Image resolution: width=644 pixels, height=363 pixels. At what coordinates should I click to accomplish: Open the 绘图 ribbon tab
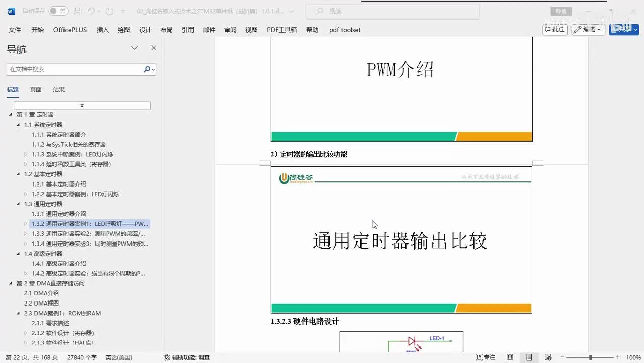124,30
